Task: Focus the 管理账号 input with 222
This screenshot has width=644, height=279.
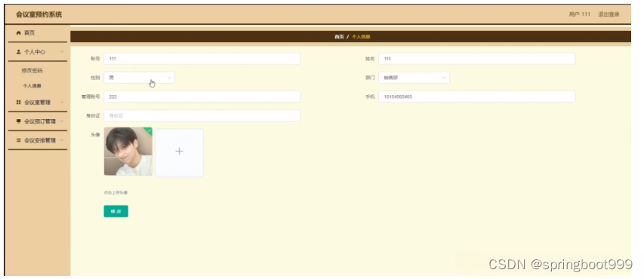Action: [202, 97]
